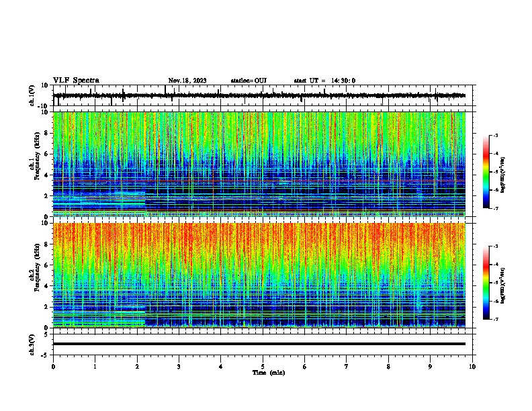
Task: Select the "Time (min)" axis title
Action: (x=269, y=373)
